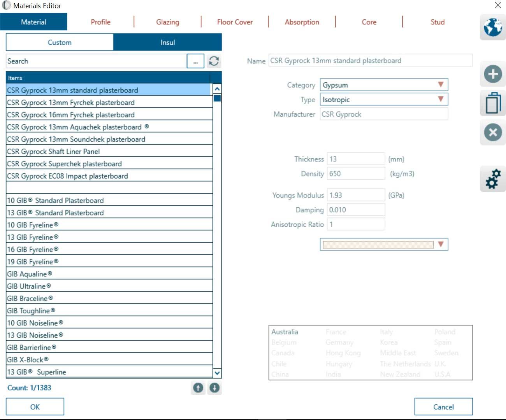
Task: Click the Damping value field
Action: [x=356, y=210]
